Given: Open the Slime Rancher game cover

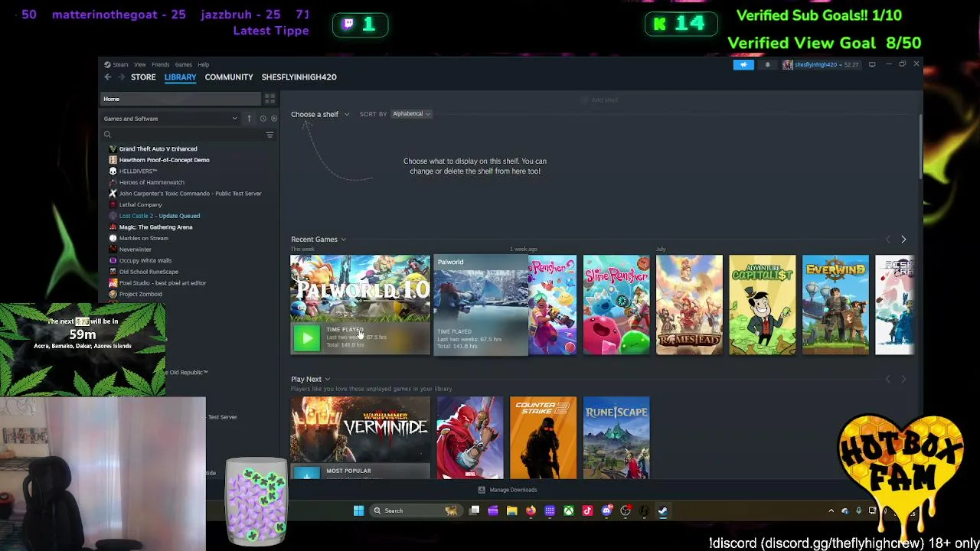Looking at the screenshot, I should [616, 305].
